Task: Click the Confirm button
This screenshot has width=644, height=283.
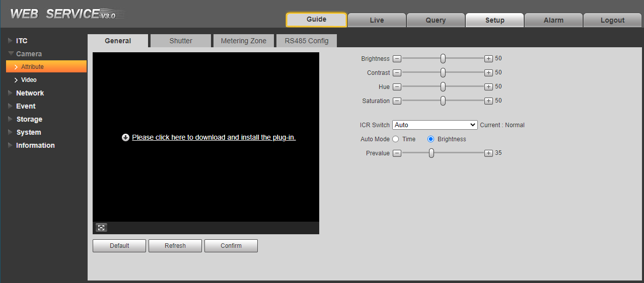Action: point(231,246)
